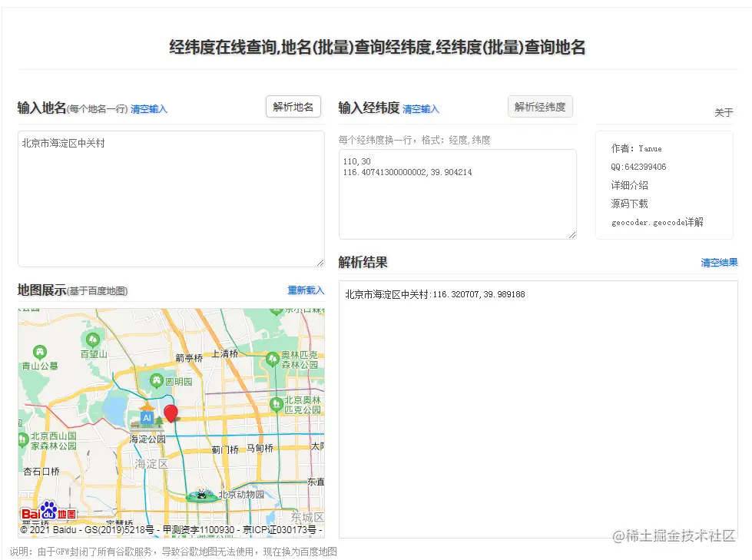Click the 解析地名 button
Viewport: 752px width, 560px height.
coord(293,107)
